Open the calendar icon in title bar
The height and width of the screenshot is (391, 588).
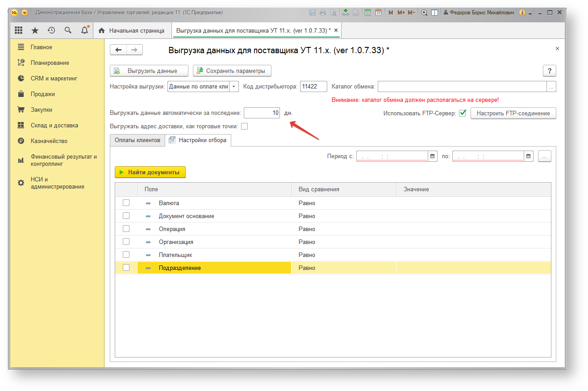378,13
